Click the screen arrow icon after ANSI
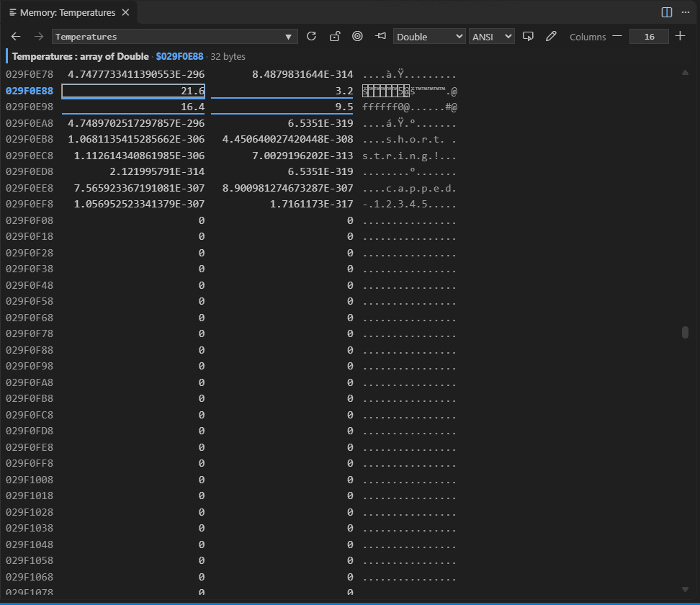700x605 pixels. coord(528,37)
